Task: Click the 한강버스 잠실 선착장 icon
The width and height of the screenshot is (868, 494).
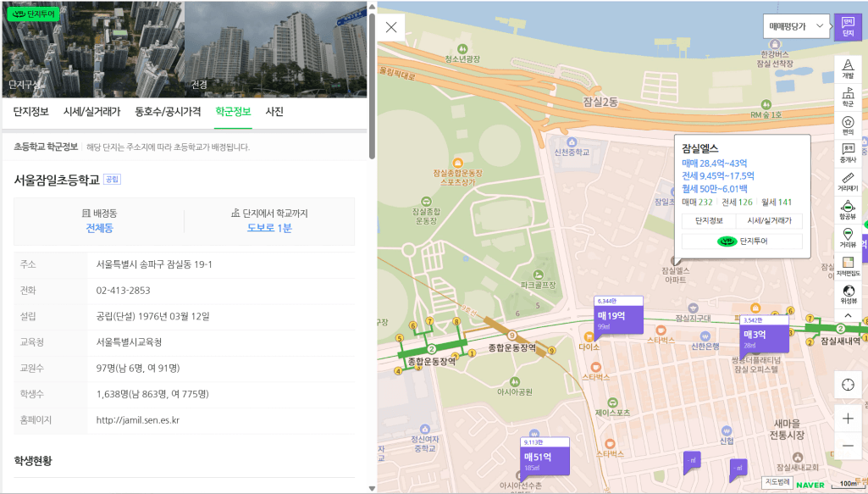Action: 775,44
